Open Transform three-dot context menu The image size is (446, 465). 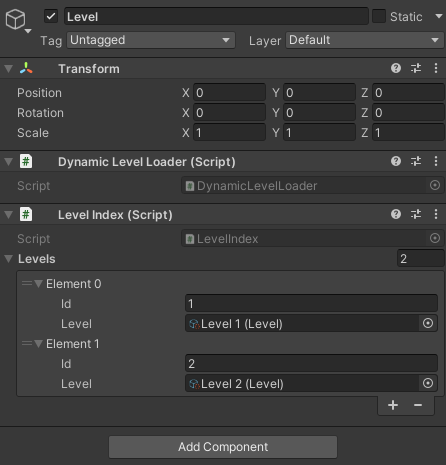[436, 68]
